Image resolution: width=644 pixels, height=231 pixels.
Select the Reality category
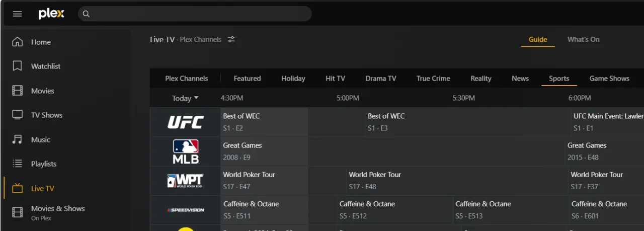tap(481, 78)
